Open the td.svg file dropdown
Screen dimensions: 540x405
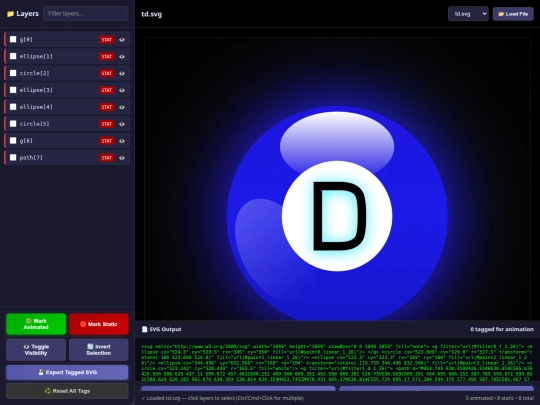(x=468, y=14)
